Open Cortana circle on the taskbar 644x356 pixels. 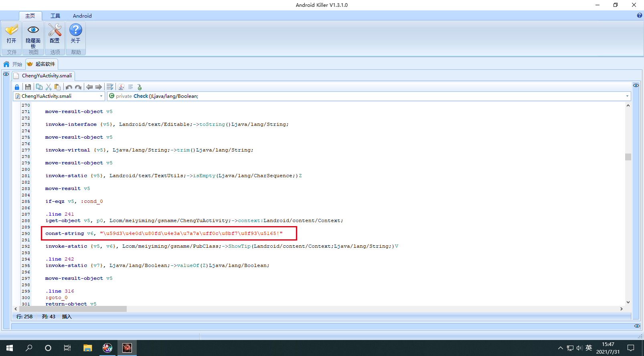coord(48,348)
